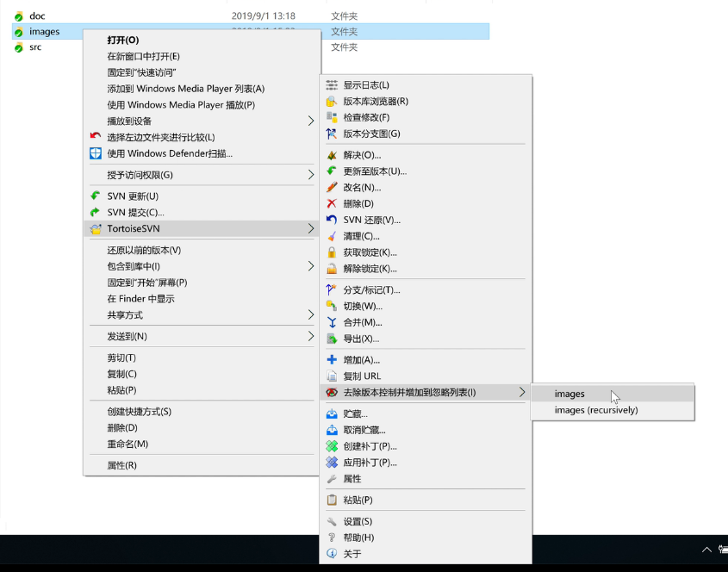728x572 pixels.
Task: Click the Check for Modifications (检查修改) icon
Action: click(x=332, y=117)
